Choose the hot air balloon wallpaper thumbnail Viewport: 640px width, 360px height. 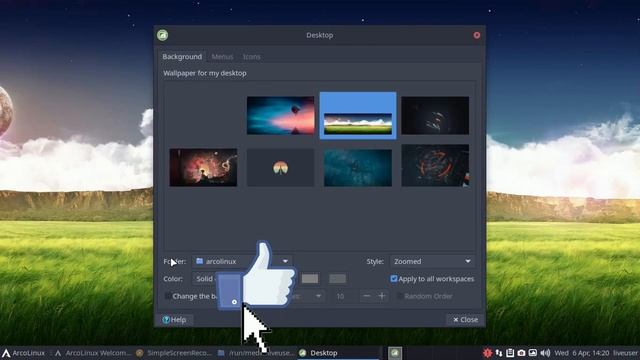280,116
